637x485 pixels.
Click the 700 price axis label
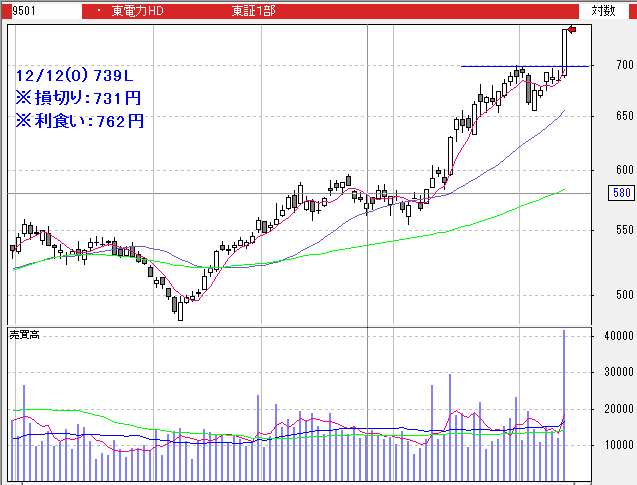click(624, 66)
